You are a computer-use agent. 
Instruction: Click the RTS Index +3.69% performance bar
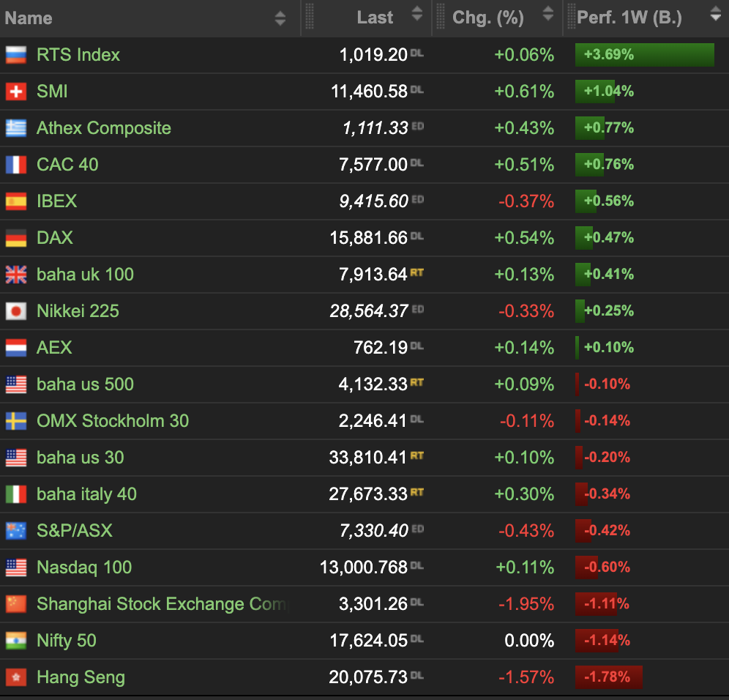(x=644, y=55)
